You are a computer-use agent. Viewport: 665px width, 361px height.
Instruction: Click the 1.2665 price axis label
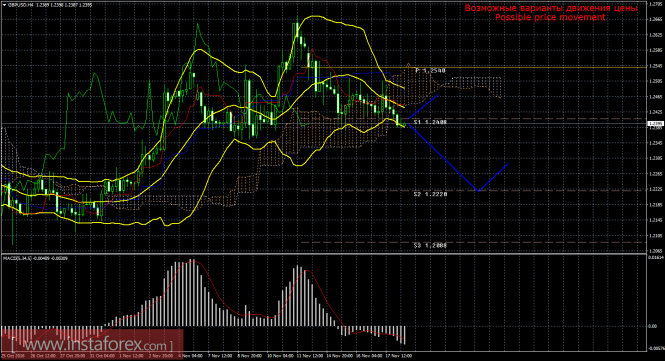click(655, 20)
